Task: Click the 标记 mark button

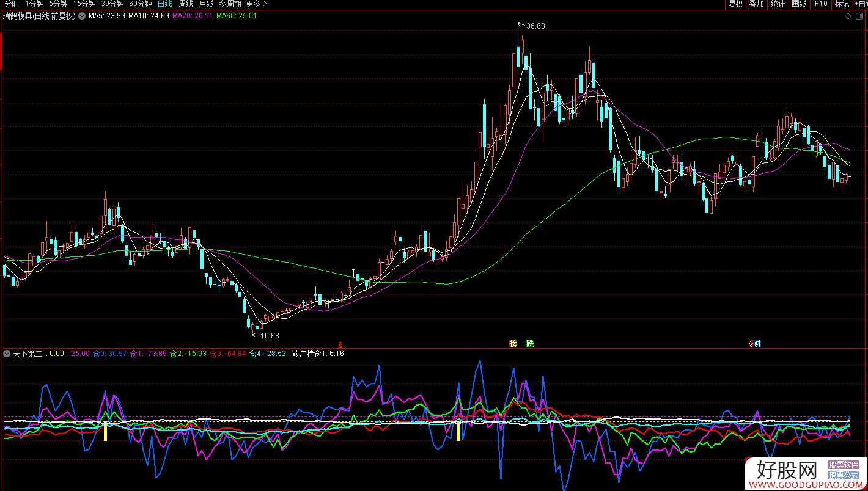Action: [x=842, y=4]
